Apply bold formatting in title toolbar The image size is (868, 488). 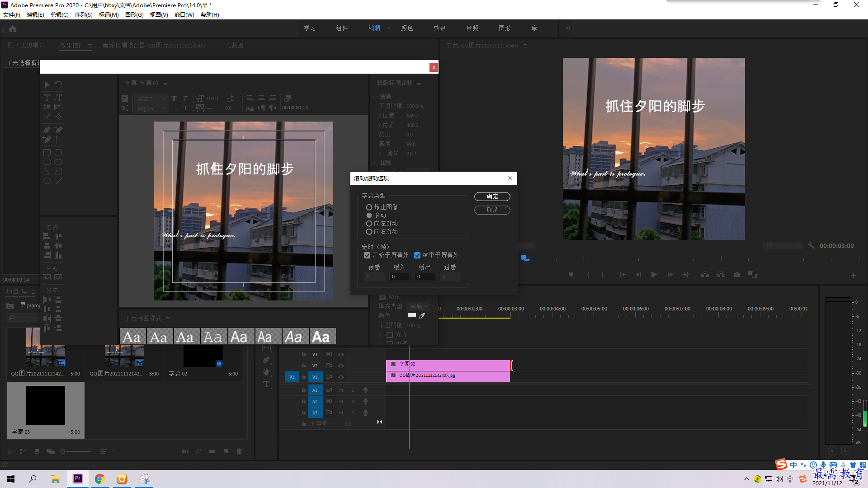coord(174,99)
